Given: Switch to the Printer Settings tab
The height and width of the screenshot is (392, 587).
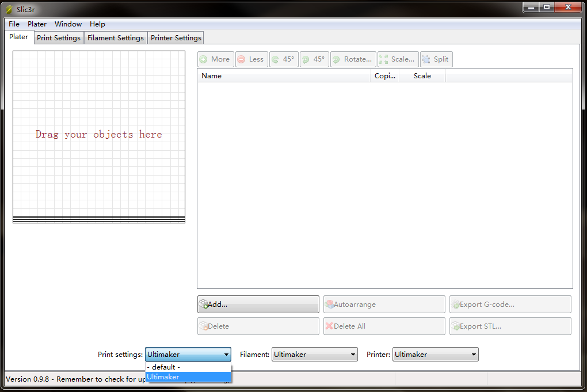Looking at the screenshot, I should [176, 38].
